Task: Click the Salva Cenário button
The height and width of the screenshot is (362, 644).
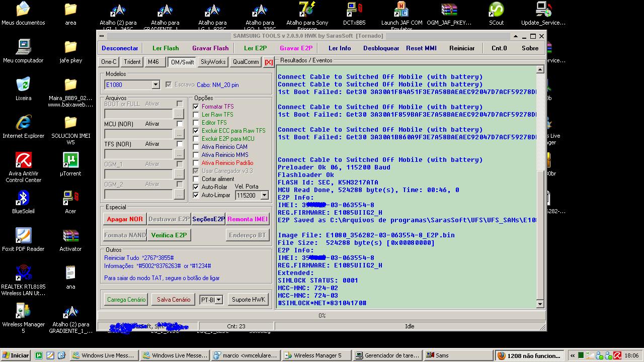Action: 174,300
